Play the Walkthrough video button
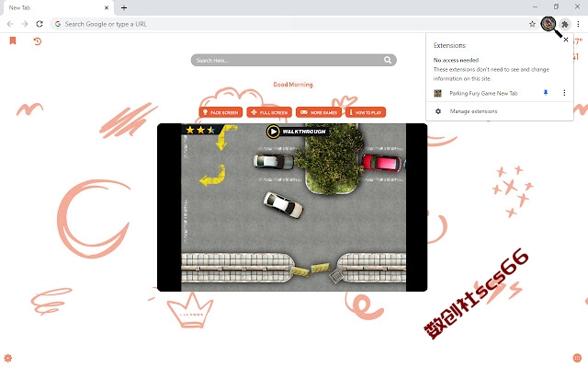Image resolution: width=588 pixels, height=368 pixels. point(297,132)
